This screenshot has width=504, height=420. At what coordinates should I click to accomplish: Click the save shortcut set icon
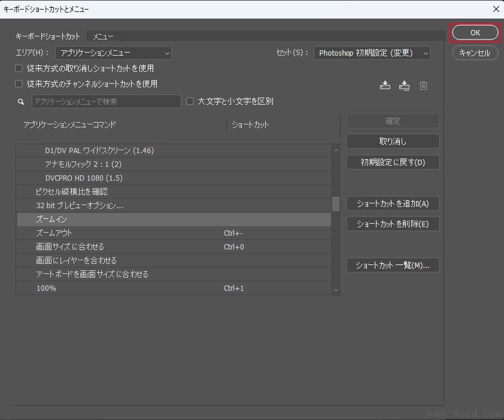coord(385,86)
